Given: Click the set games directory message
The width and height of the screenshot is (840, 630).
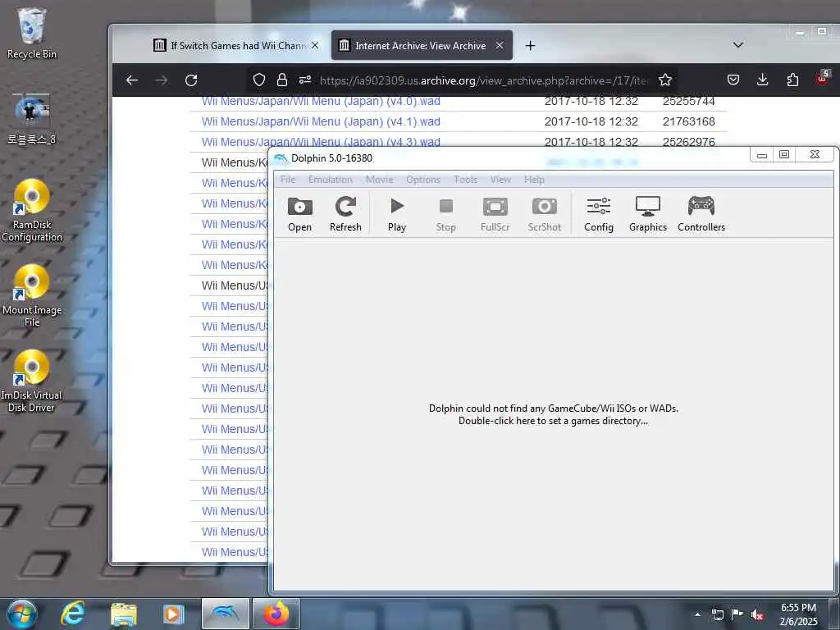Looking at the screenshot, I should [x=554, y=414].
